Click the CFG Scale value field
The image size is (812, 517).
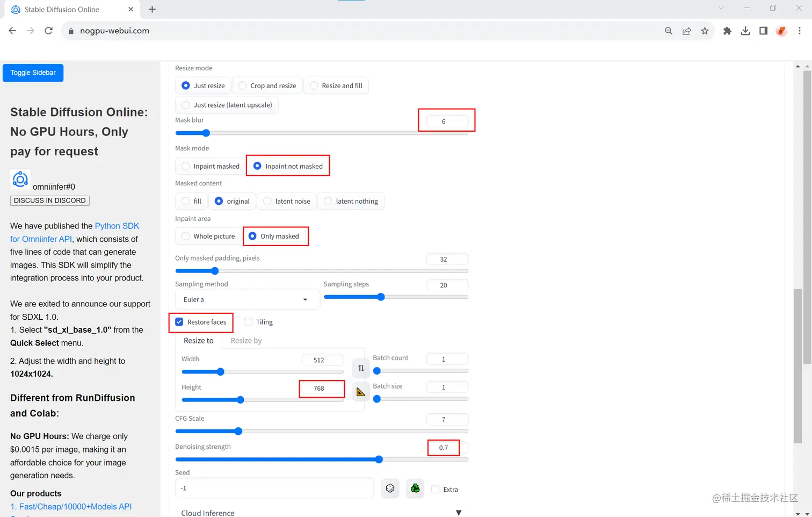[x=447, y=419]
